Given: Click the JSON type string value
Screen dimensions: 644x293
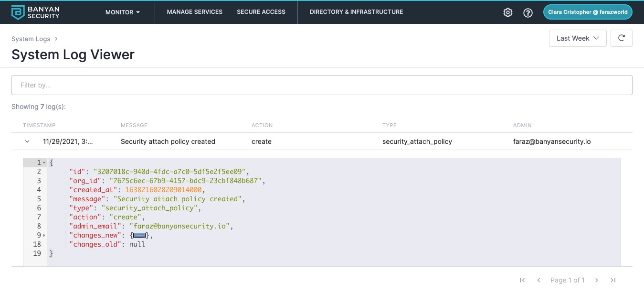Looking at the screenshot, I should click(x=149, y=208).
